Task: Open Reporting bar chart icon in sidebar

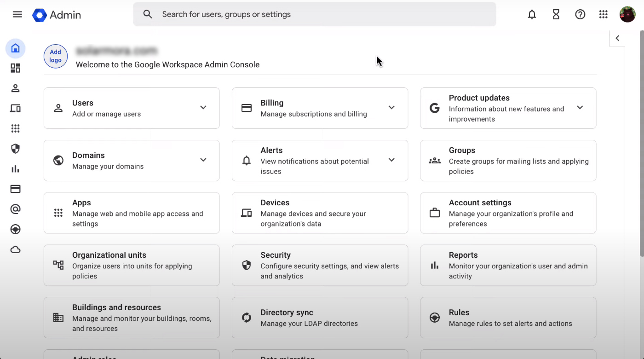Action: [x=16, y=169]
